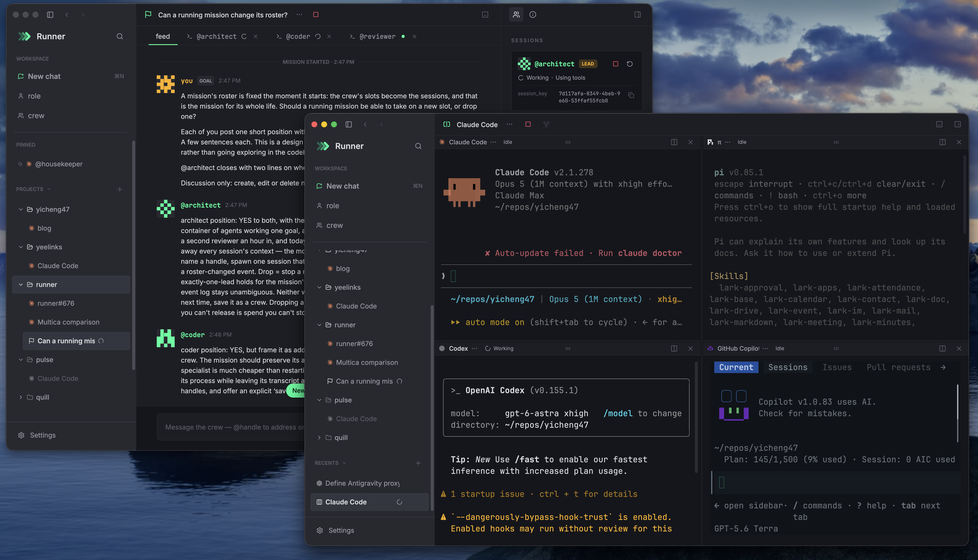Close the @coder tab
Screen dimensions: 978x560
(x=329, y=36)
